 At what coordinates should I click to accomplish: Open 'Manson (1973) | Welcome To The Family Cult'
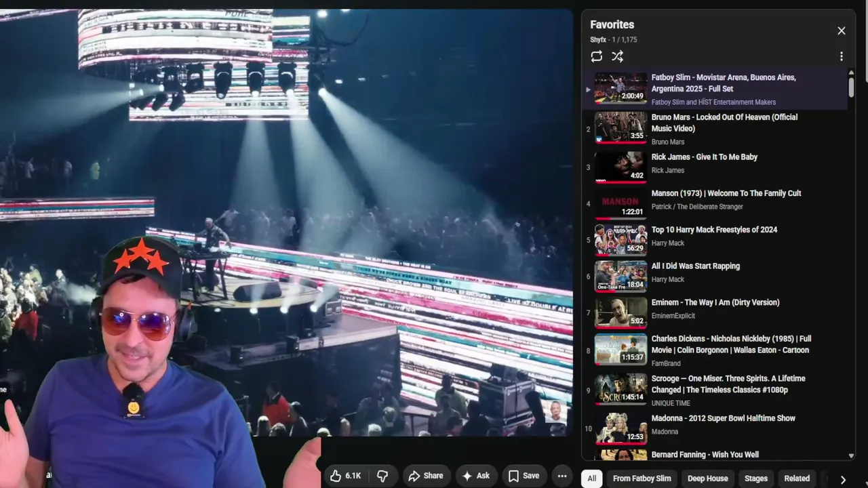coord(726,193)
